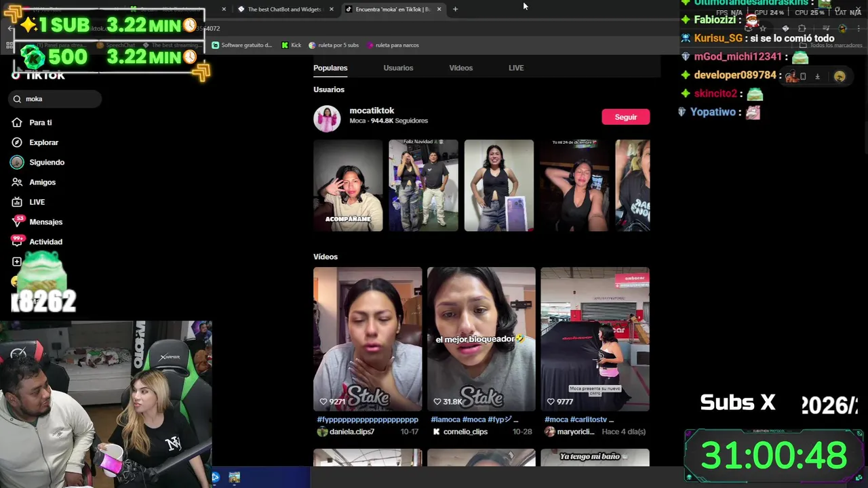
Task: Click the TikTok search field containing 'moka'
Action: (x=56, y=99)
